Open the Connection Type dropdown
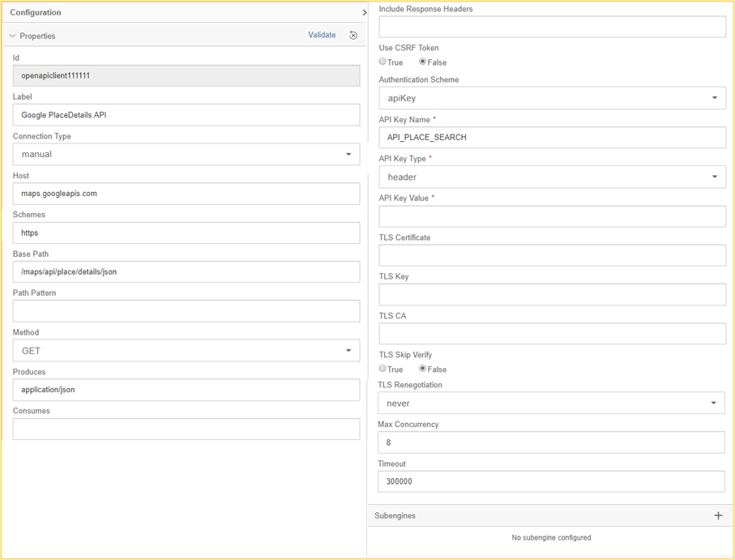 click(x=186, y=154)
